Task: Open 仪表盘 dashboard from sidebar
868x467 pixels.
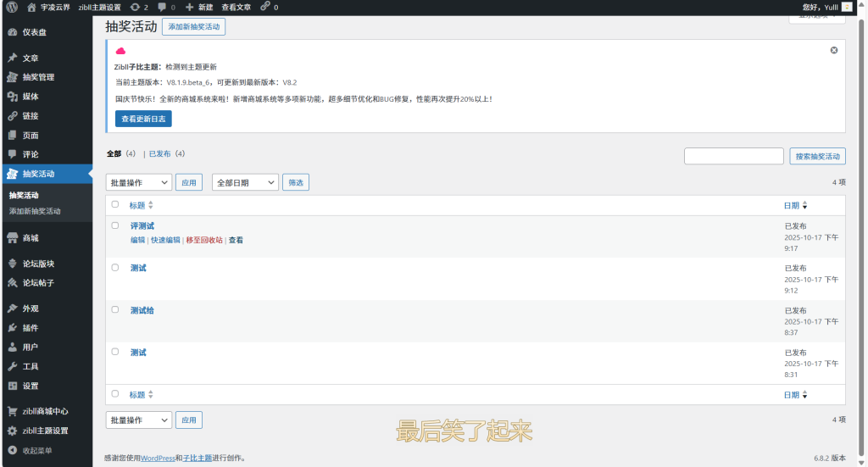Action: tap(34, 32)
